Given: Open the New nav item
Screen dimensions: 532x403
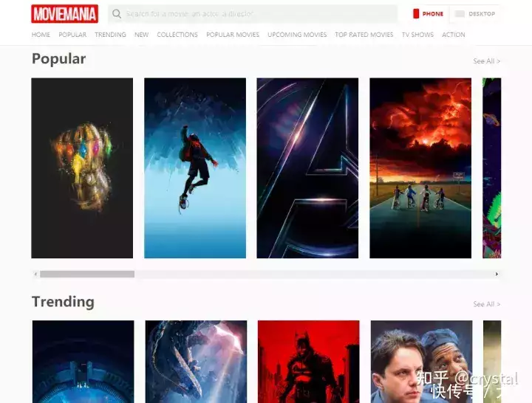Looking at the screenshot, I should coord(141,35).
